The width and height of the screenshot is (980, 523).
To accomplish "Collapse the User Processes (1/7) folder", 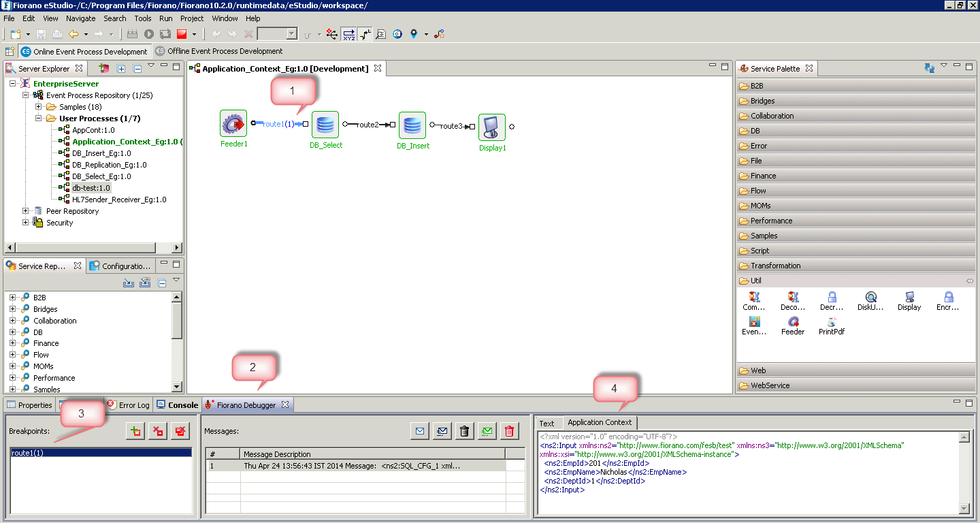I will click(x=39, y=118).
